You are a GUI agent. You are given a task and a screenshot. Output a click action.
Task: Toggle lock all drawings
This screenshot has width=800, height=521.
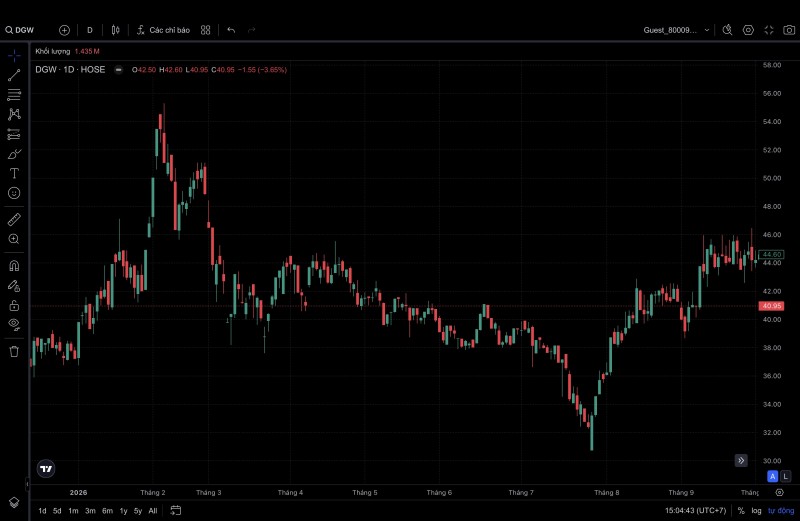[14, 306]
